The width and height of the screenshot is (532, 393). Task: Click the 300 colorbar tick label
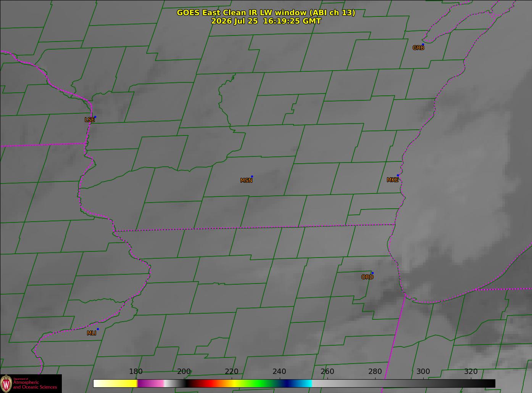click(423, 372)
